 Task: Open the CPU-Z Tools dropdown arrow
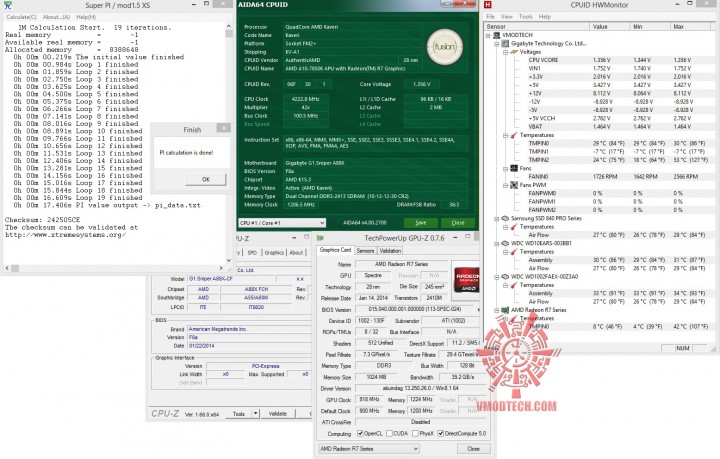[x=255, y=414]
